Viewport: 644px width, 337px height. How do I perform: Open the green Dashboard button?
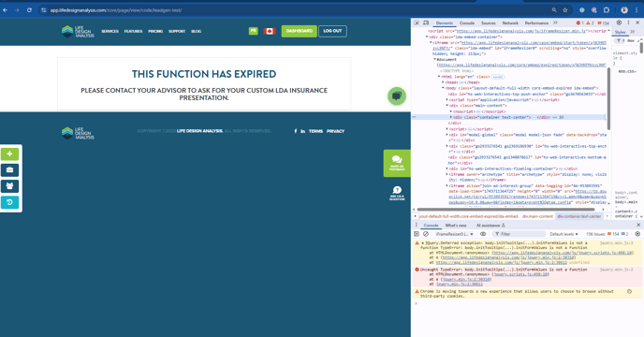299,31
